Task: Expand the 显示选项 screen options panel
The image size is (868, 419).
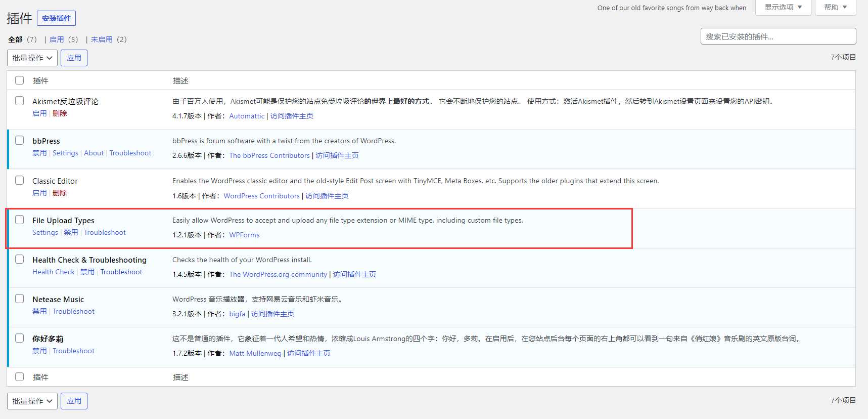Action: [x=783, y=7]
